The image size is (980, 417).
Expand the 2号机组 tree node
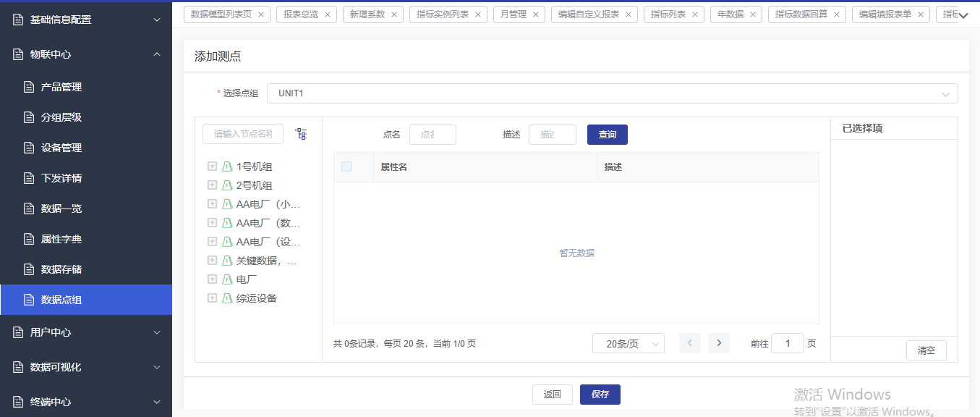[x=212, y=185]
